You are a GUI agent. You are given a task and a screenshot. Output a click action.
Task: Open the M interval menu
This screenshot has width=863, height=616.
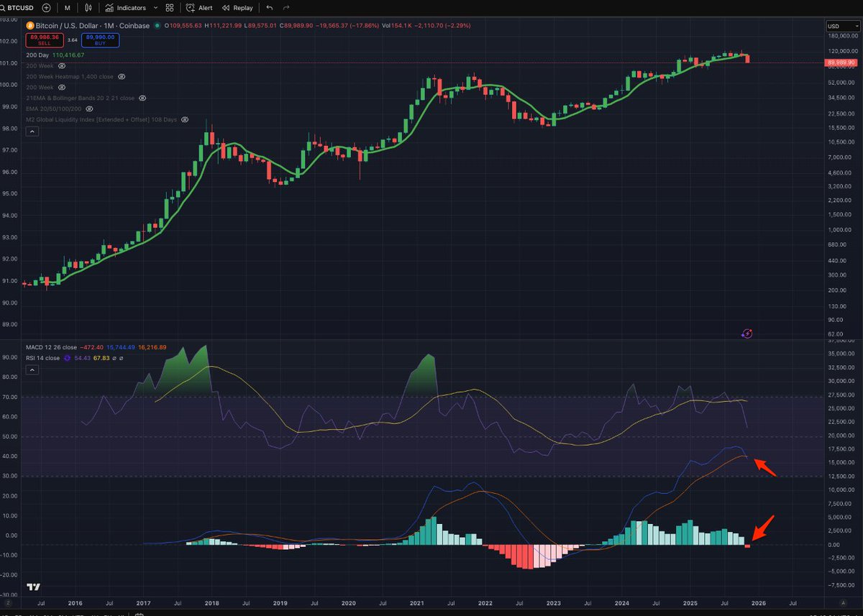point(66,8)
